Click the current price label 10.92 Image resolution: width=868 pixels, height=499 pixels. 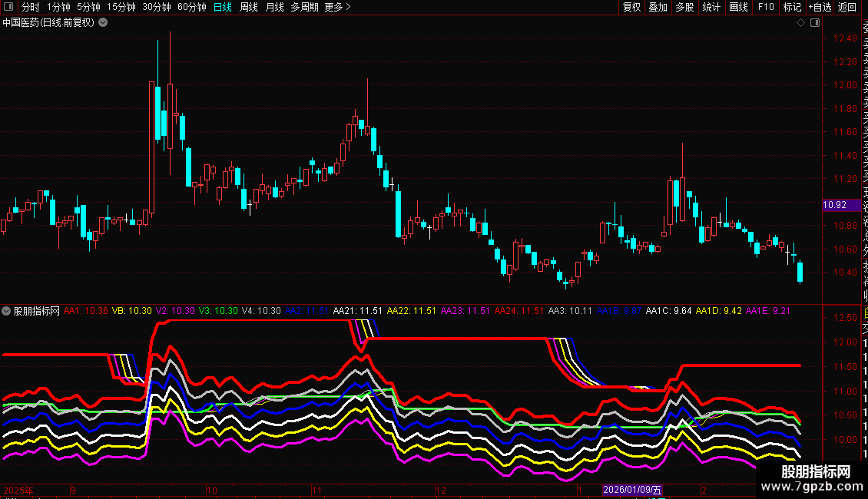tap(841, 205)
